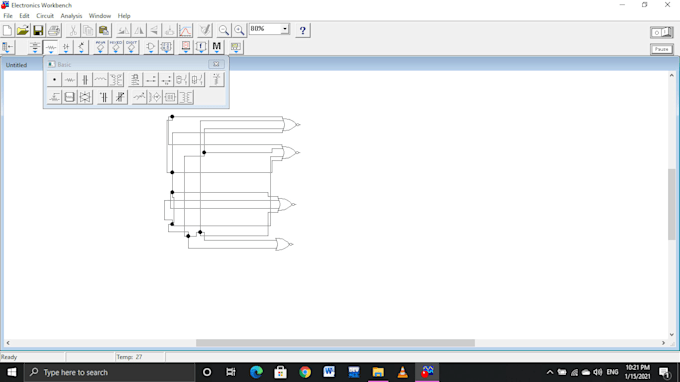Paste from clipboard

tap(104, 30)
